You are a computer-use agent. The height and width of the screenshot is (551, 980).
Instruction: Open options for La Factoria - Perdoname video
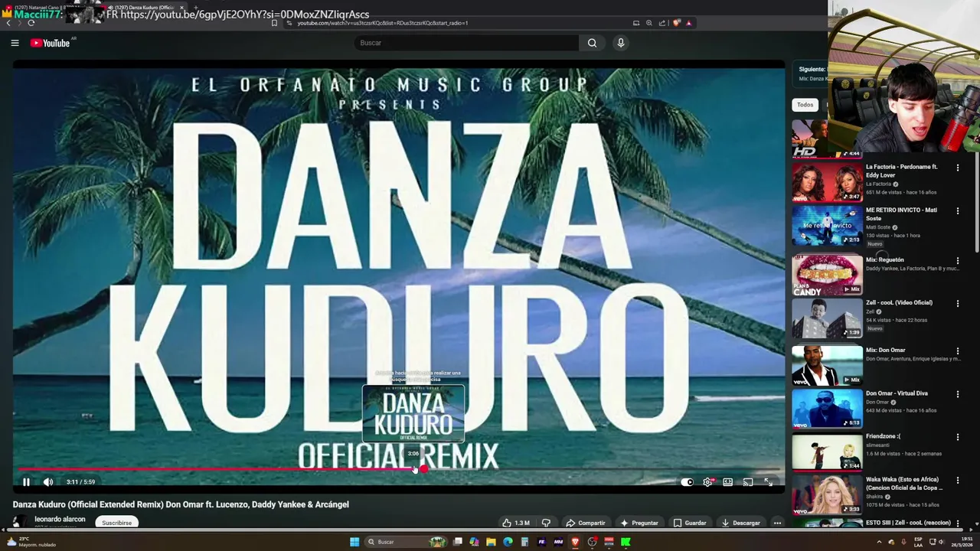point(957,168)
